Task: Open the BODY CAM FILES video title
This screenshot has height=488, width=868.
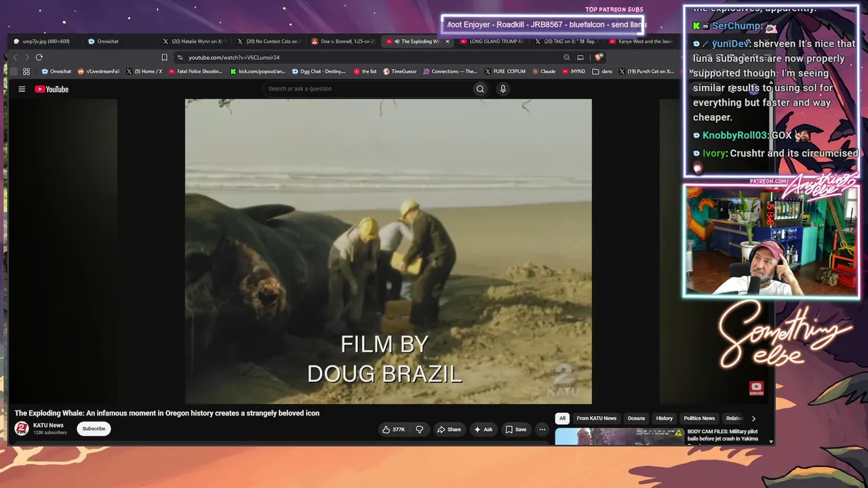Action: pos(722,434)
